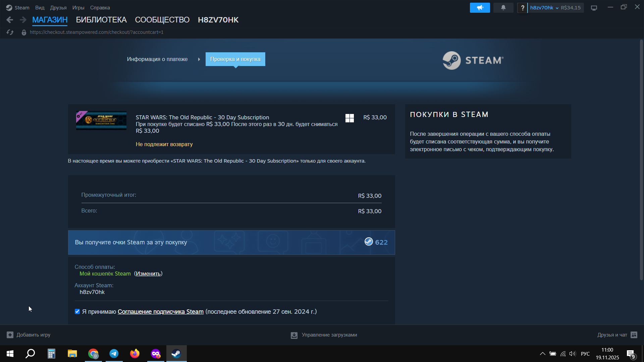This screenshot has width=644, height=362.
Task: Click the Изменить payment method link
Action: click(148, 274)
